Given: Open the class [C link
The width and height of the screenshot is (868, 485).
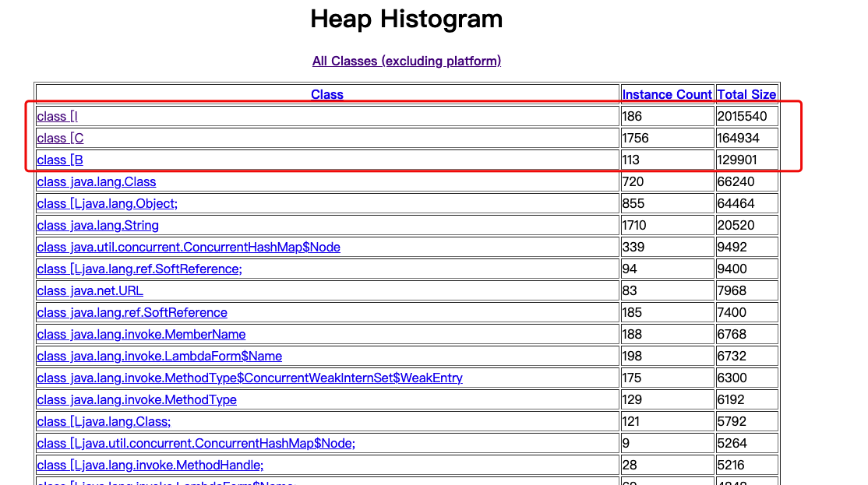Looking at the screenshot, I should point(60,138).
